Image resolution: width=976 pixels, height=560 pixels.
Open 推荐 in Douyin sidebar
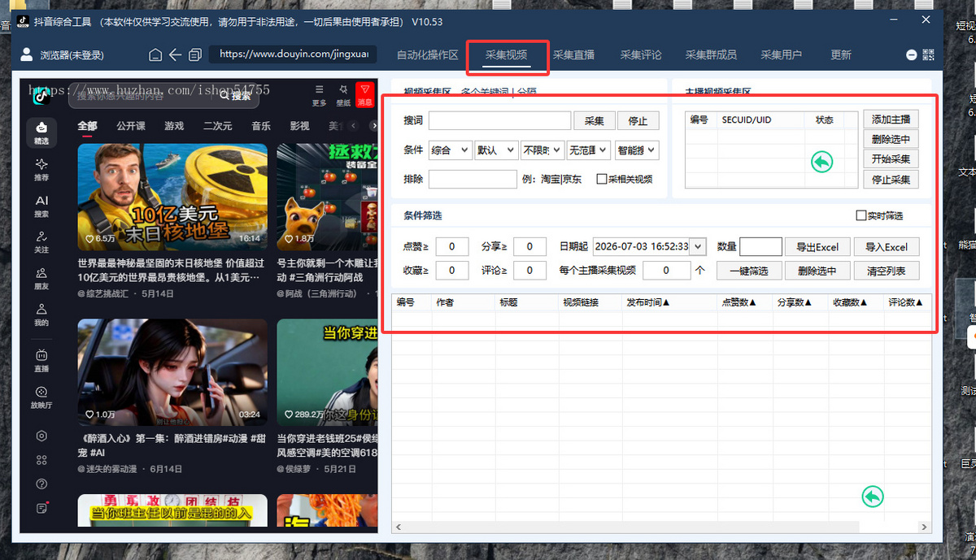[41, 170]
